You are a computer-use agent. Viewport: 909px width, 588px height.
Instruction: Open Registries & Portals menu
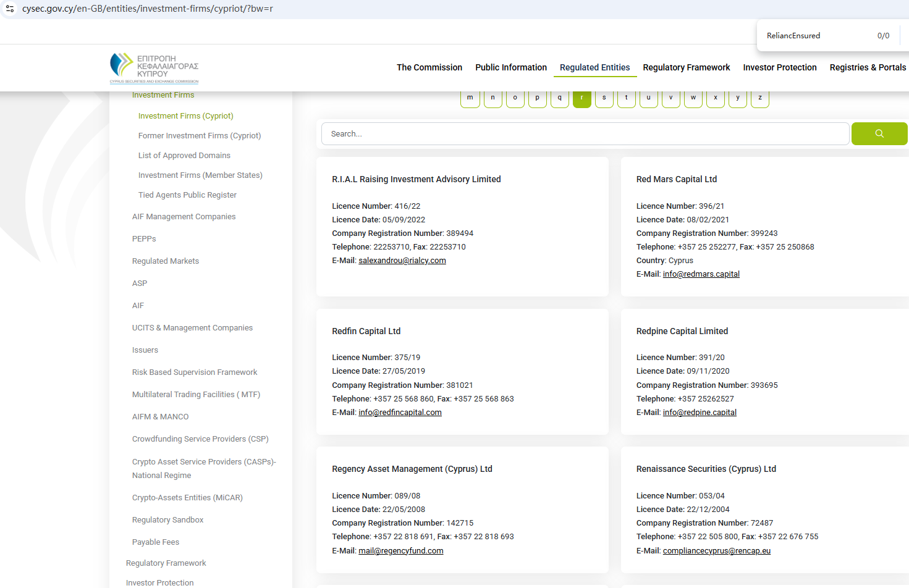[x=867, y=67]
